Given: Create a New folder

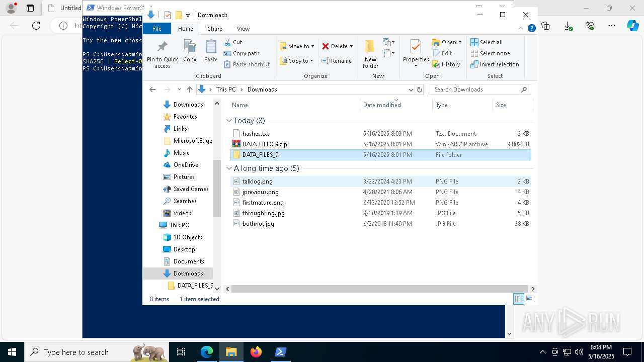Looking at the screenshot, I should [370, 54].
